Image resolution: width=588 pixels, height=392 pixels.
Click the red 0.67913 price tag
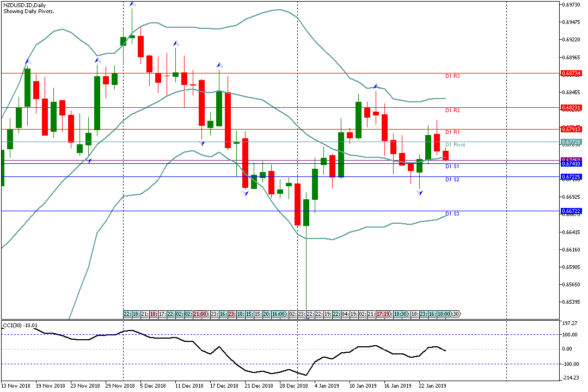pyautogui.click(x=571, y=130)
